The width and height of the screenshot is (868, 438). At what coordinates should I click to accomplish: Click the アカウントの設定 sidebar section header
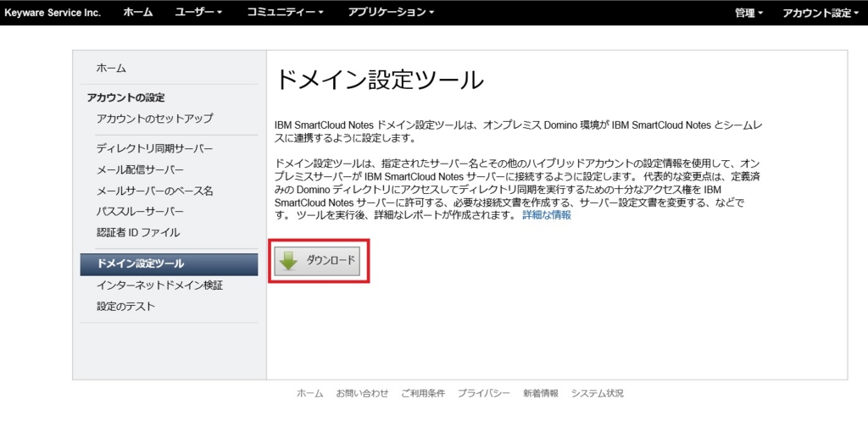tap(126, 98)
